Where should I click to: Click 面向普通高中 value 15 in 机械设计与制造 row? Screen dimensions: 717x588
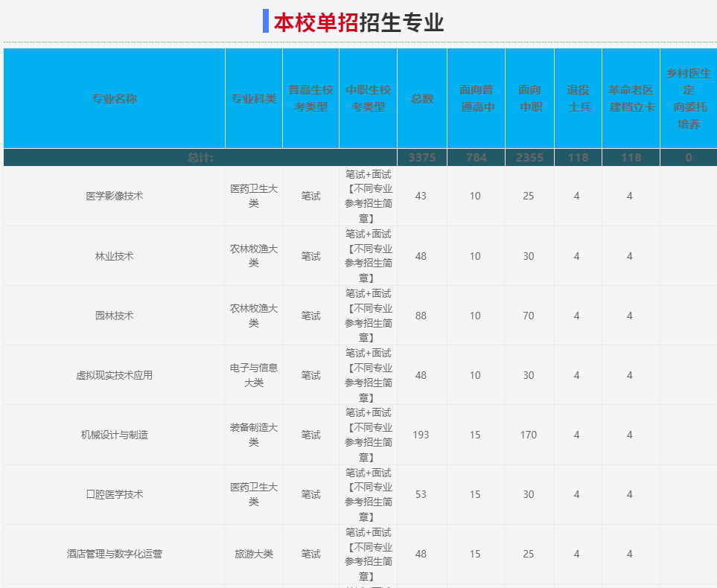point(474,435)
